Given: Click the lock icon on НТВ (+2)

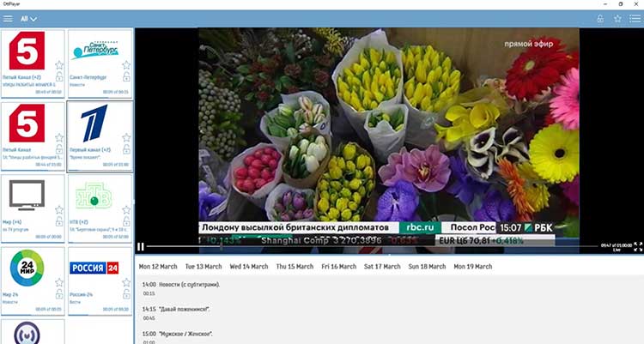Looking at the screenshot, I should click(x=126, y=221).
